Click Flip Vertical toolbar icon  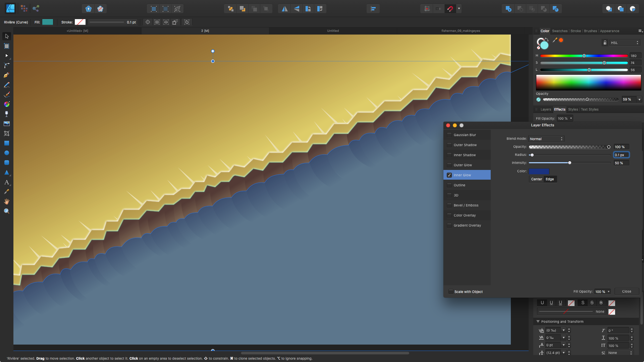click(x=297, y=9)
